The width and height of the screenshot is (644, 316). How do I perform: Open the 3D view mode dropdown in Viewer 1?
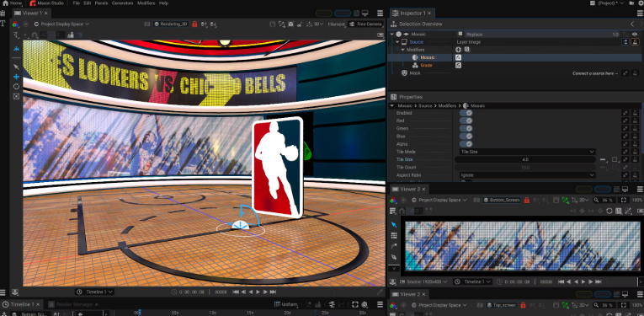click(316, 24)
